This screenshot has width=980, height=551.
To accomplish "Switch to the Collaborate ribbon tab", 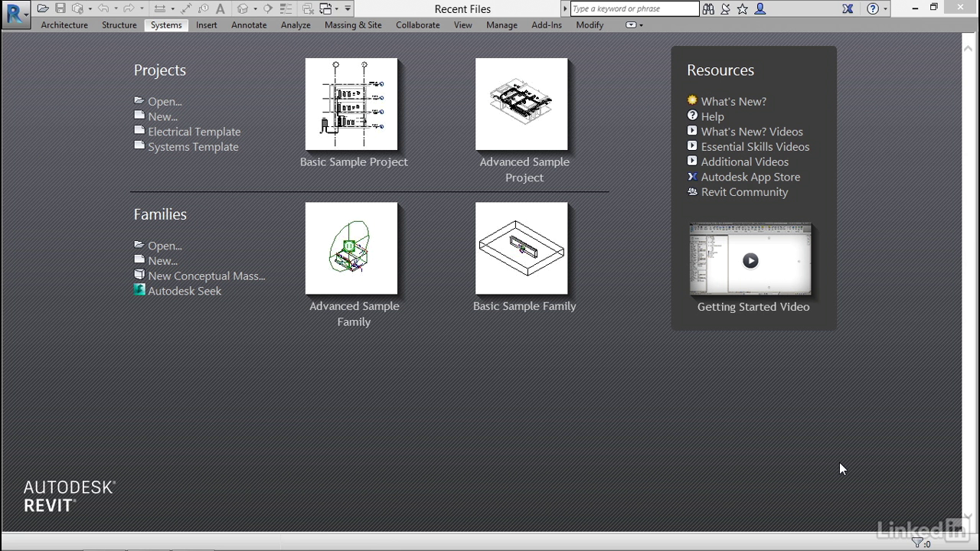I will pyautogui.click(x=418, y=24).
